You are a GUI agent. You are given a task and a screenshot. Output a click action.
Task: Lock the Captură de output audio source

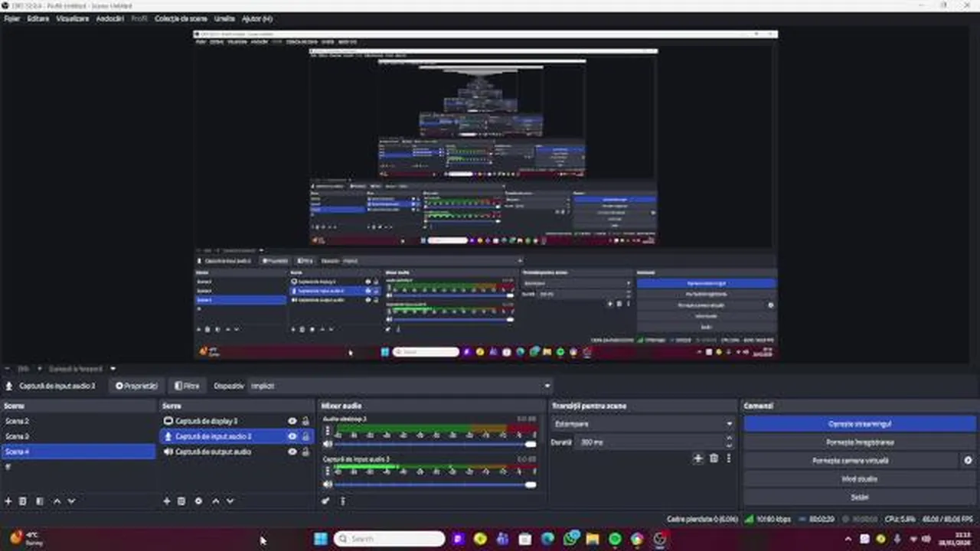point(305,452)
